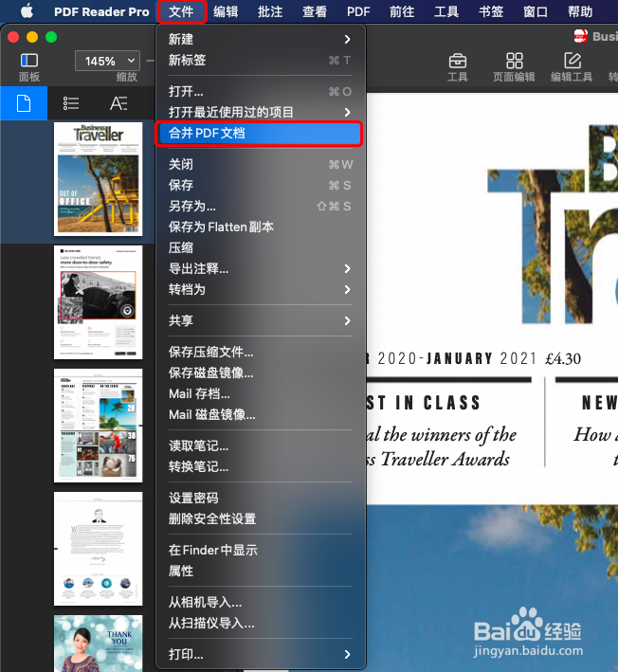Expand the 共享 submenu
The height and width of the screenshot is (672, 618).
point(260,320)
